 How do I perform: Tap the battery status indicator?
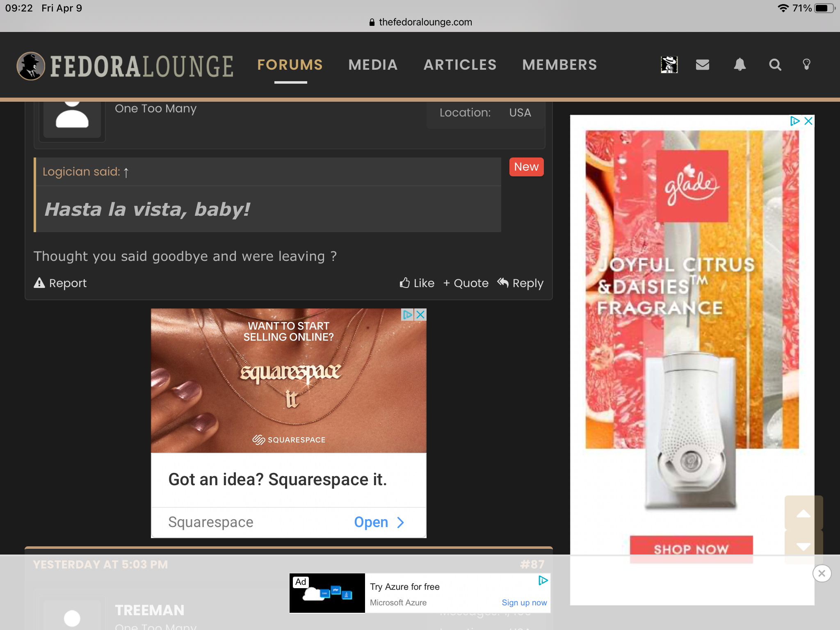tap(824, 8)
